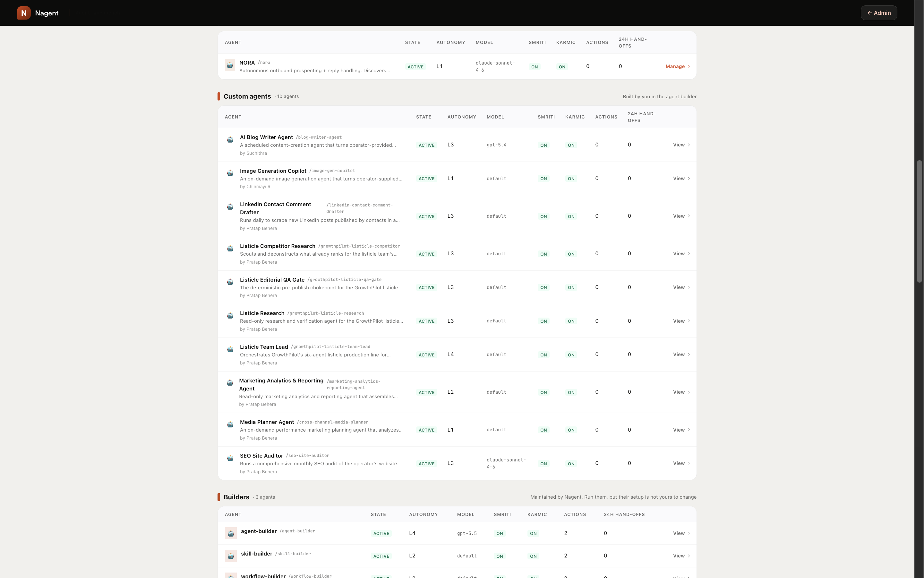Click the page vertical scrollbar thumb
The height and width of the screenshot is (578, 924).
click(x=920, y=222)
